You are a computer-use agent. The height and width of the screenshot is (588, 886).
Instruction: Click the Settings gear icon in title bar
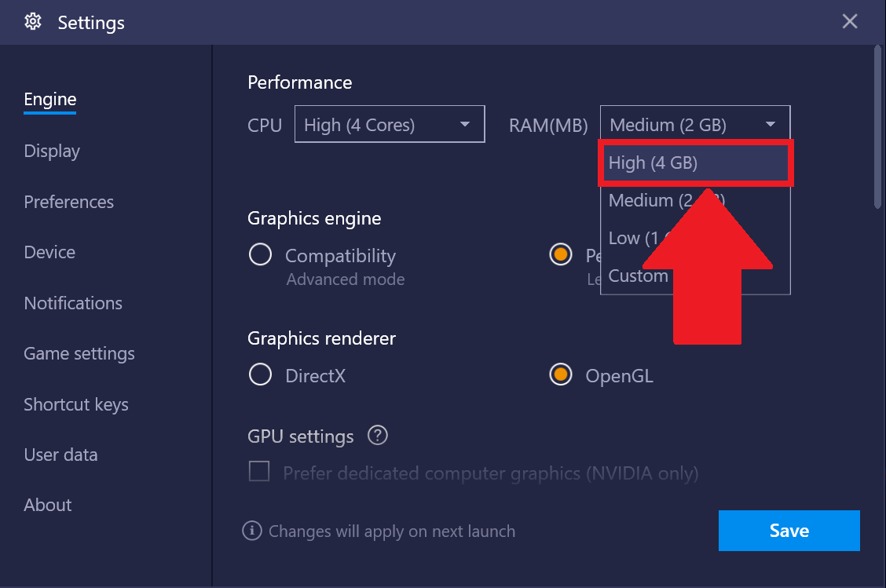[32, 22]
